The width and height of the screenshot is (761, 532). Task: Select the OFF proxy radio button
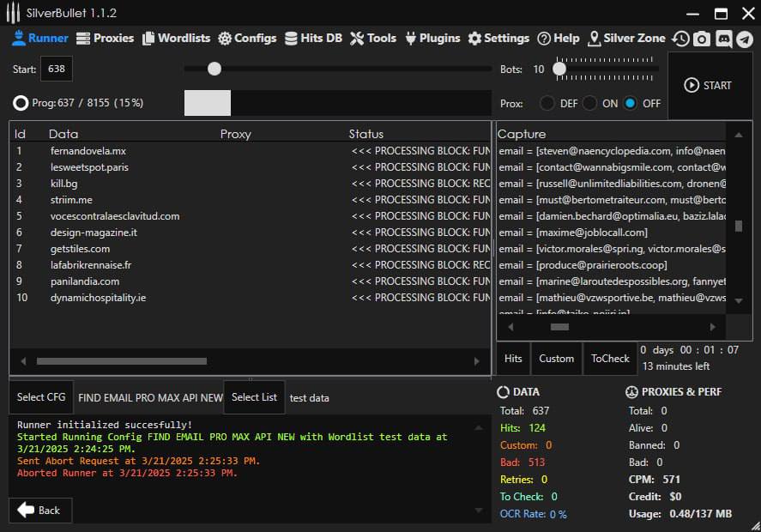631,103
